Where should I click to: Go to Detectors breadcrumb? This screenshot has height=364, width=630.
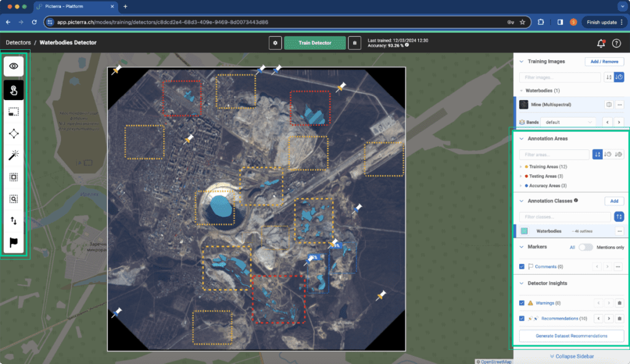18,42
